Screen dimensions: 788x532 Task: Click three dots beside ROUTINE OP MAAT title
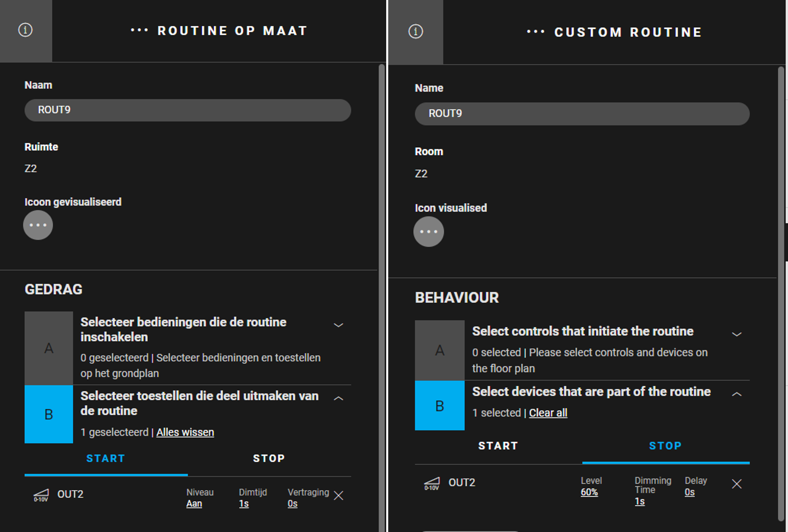139,31
